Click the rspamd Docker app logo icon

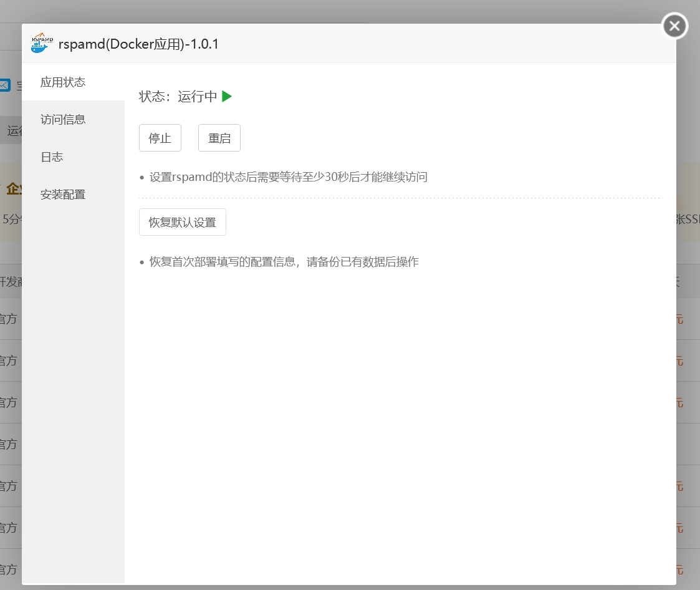click(42, 43)
